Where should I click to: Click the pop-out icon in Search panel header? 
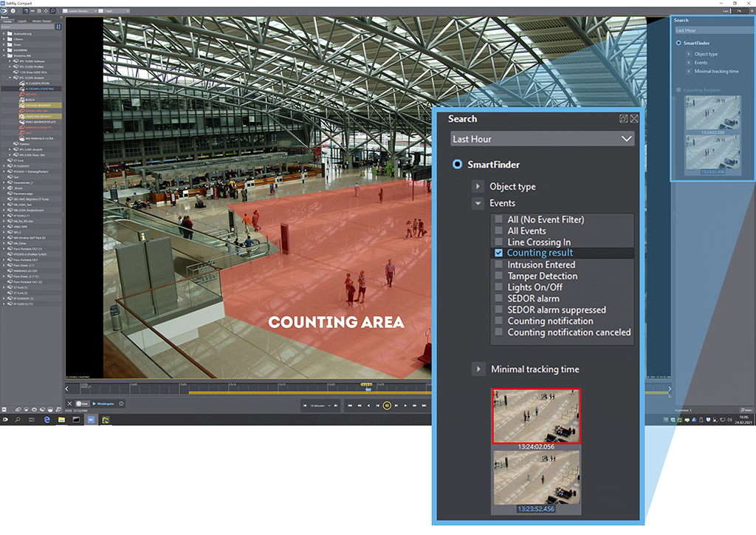(623, 119)
